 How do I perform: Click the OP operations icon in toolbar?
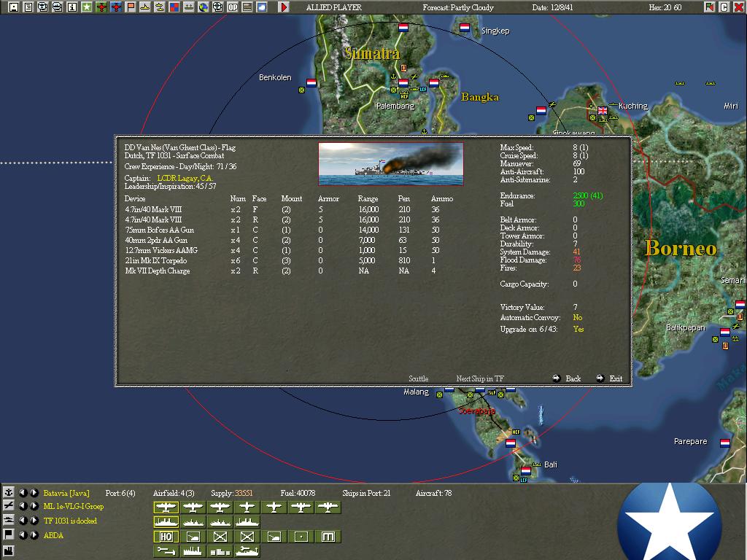point(233,7)
